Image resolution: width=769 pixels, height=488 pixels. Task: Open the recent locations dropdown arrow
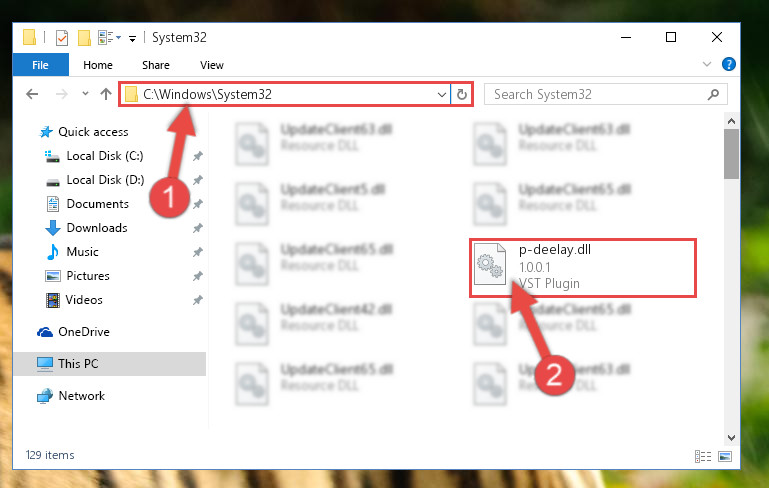point(85,94)
